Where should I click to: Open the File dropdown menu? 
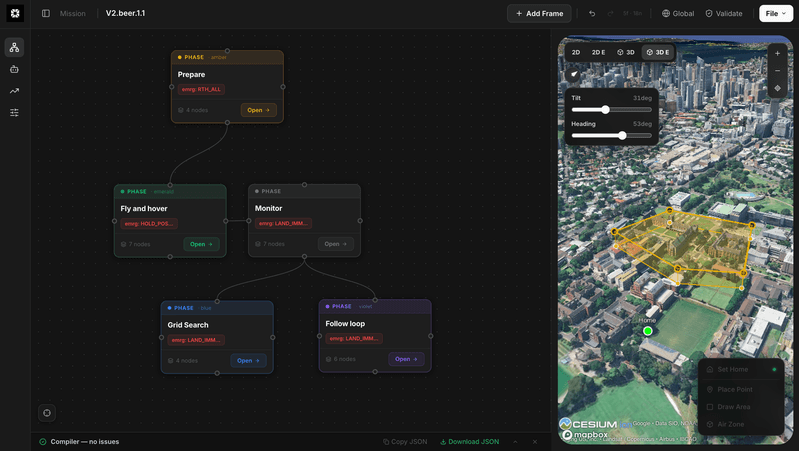pos(776,13)
